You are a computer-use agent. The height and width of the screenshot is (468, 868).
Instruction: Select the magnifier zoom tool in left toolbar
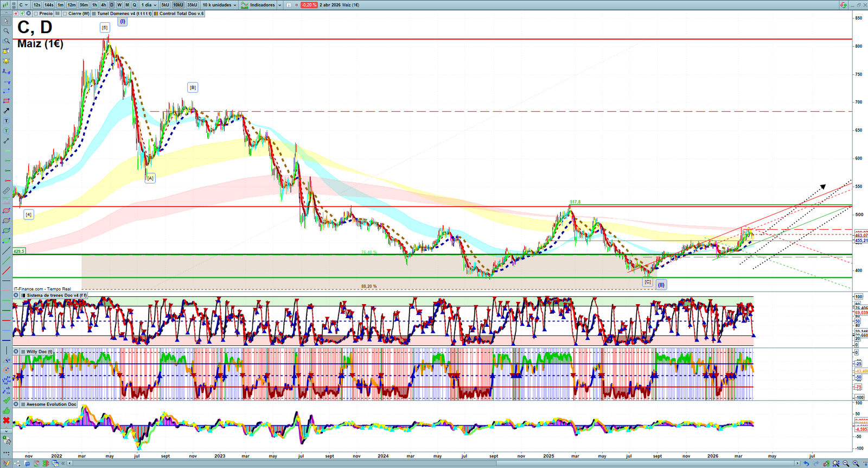click(x=7, y=31)
